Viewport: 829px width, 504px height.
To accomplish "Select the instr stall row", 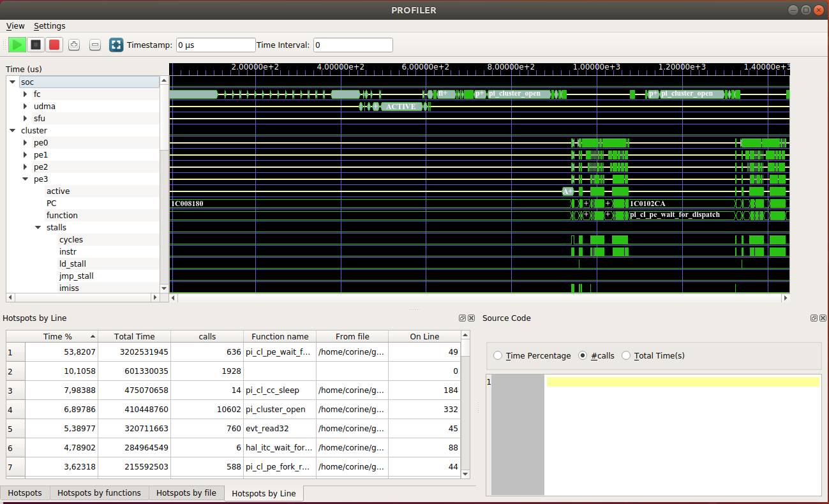I will [x=68, y=251].
